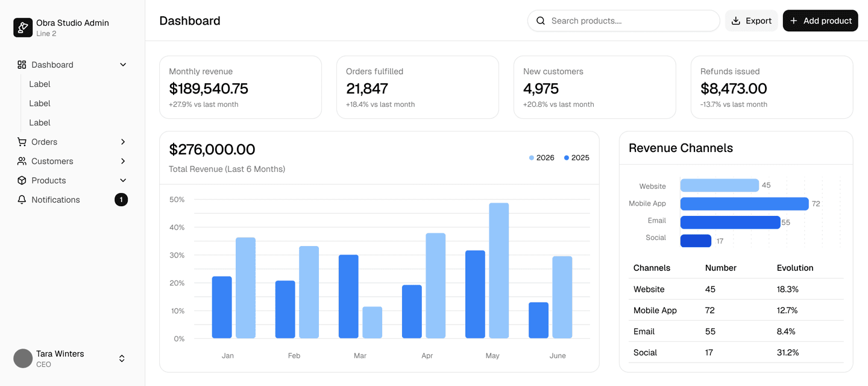Select the first Label under Dashboard
This screenshot has height=386, width=868.
coord(40,84)
